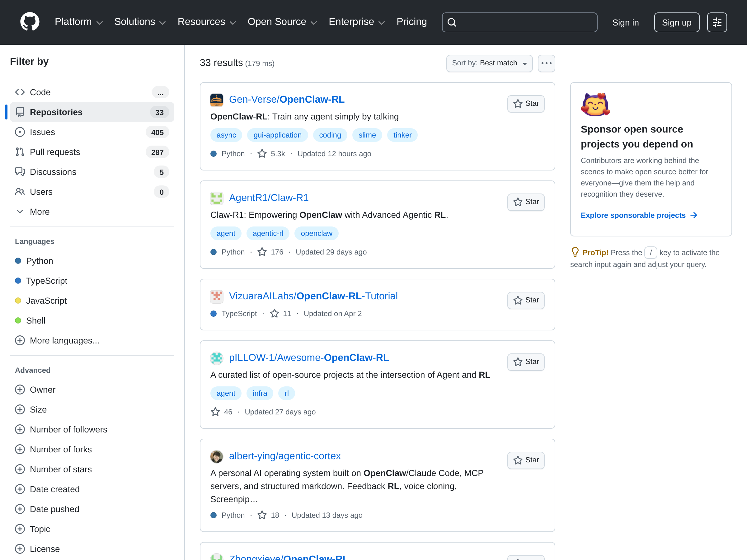This screenshot has height=560, width=747.
Task: Click the 176 stars count on Claw-R1
Action: coord(270,252)
